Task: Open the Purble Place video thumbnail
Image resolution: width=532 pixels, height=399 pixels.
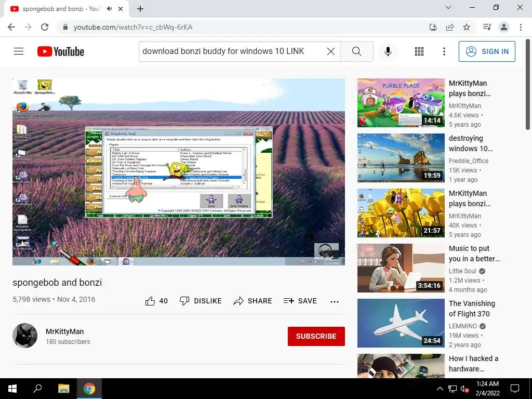Action: pos(401,103)
